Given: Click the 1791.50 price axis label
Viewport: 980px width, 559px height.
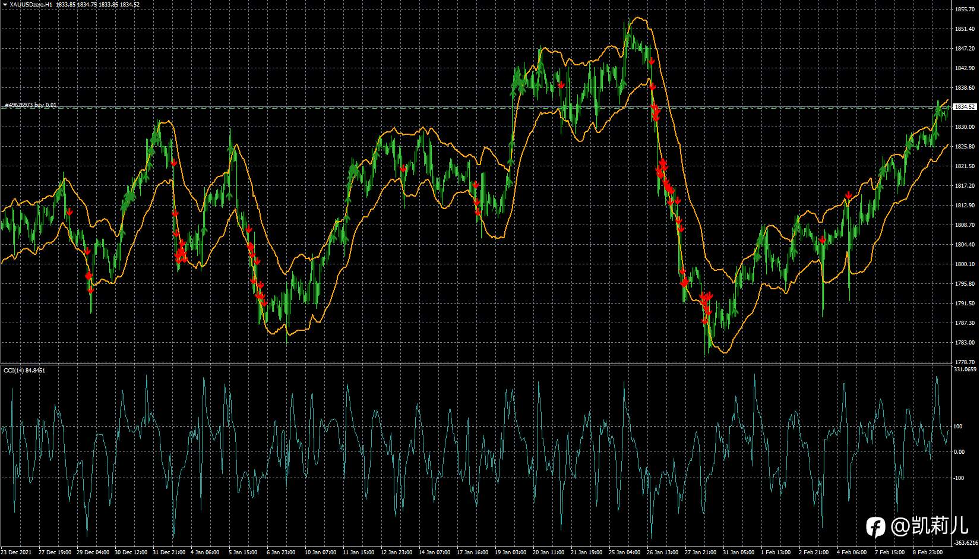Looking at the screenshot, I should (965, 304).
